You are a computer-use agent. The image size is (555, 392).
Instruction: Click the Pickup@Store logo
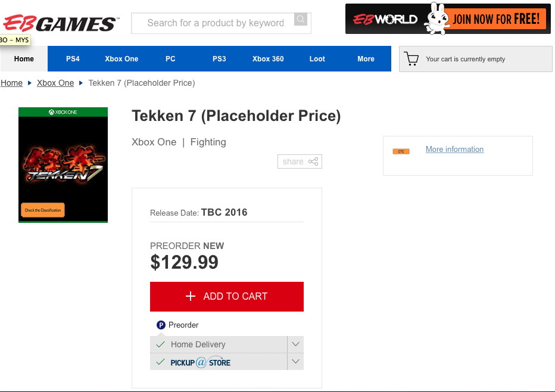point(200,362)
